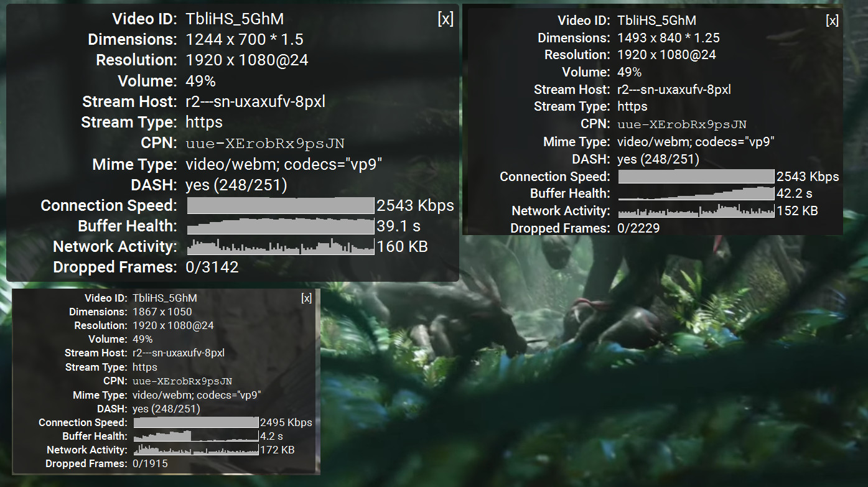Click the connection speed bar beside 2495 Kbps
Image resolution: width=868 pixels, height=487 pixels.
point(196,422)
